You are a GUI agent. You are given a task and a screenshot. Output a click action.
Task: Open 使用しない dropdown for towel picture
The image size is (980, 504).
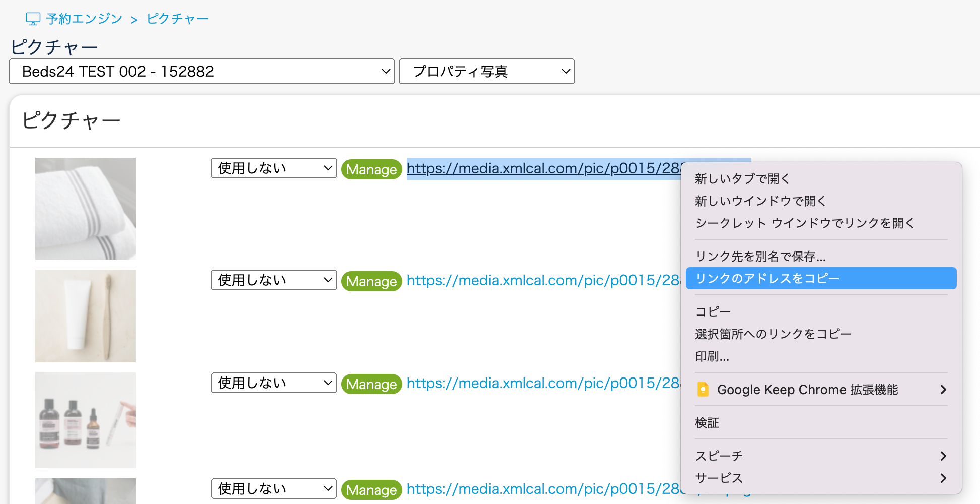click(x=273, y=168)
